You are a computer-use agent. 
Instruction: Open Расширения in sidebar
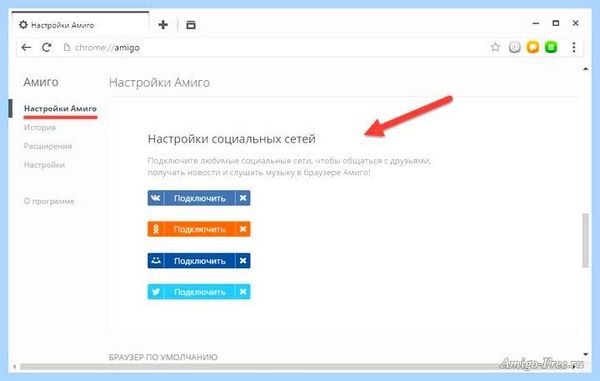tap(48, 146)
